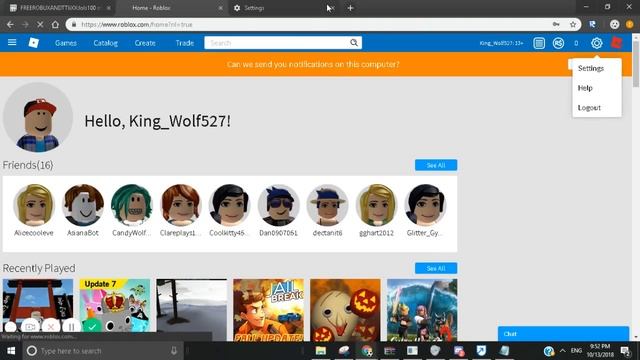
Task: Open the Catalog navigation item
Action: point(105,43)
